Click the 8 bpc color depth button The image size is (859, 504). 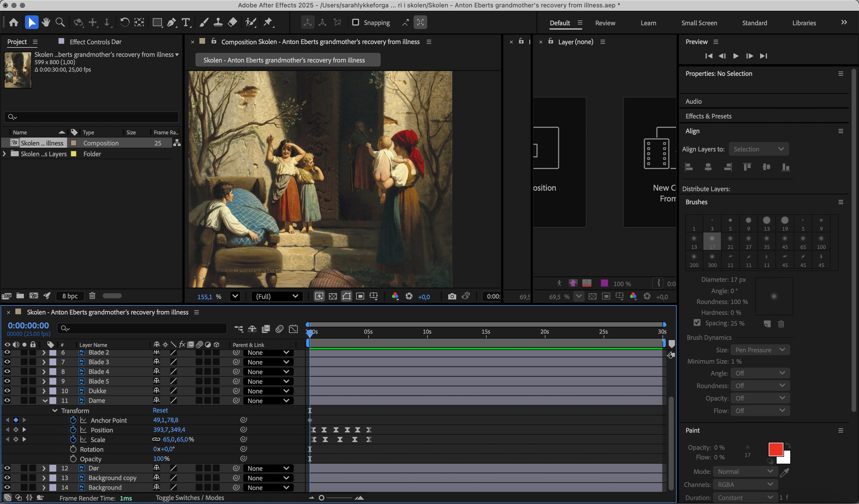click(70, 296)
